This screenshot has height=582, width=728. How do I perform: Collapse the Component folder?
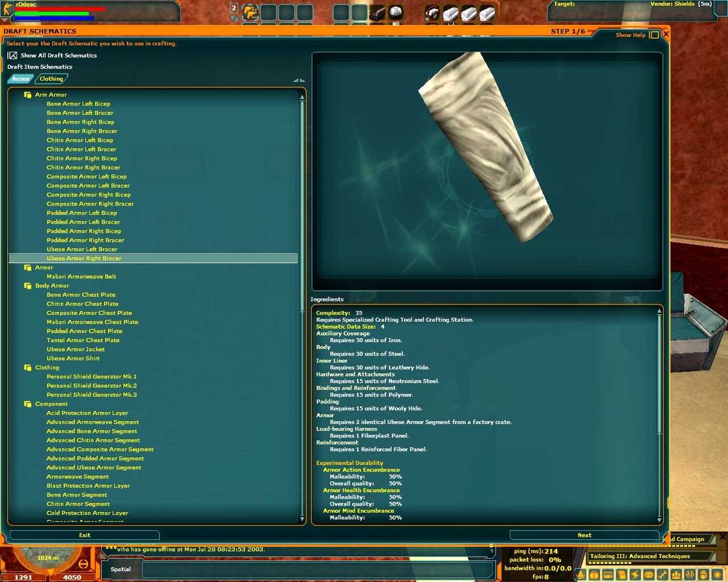28,404
